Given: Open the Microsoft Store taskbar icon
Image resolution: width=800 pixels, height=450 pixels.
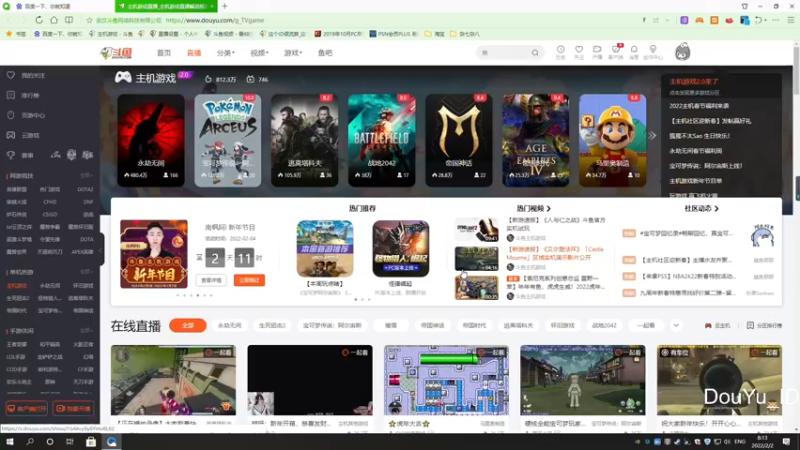Looking at the screenshot, I should pyautogui.click(x=91, y=441).
